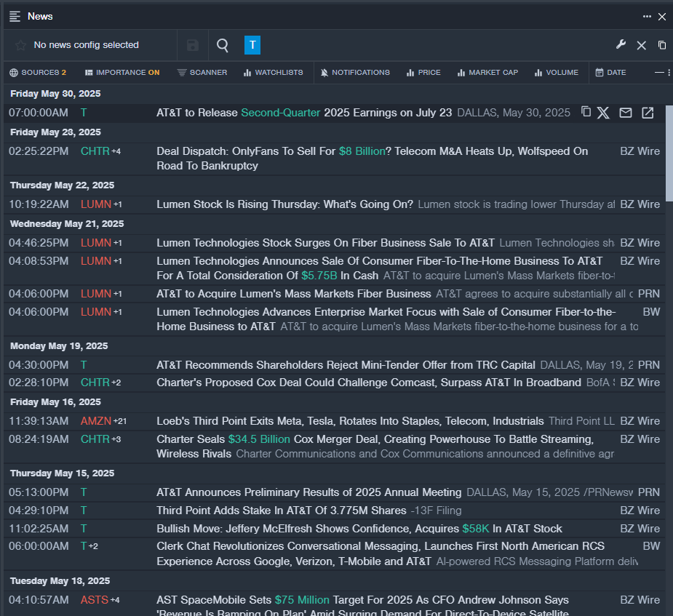Viewport: 673px width, 616px height.
Task: Open the Price filter
Action: pyautogui.click(x=423, y=73)
